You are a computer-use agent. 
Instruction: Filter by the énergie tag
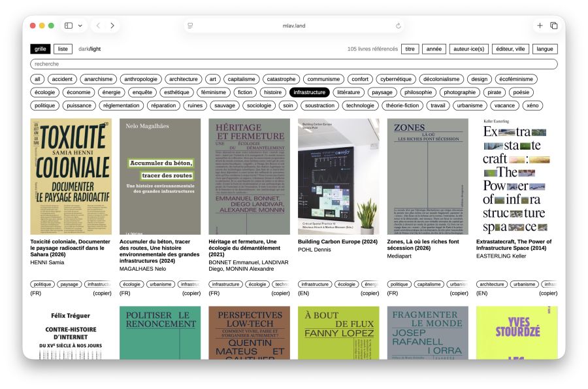[x=111, y=92]
